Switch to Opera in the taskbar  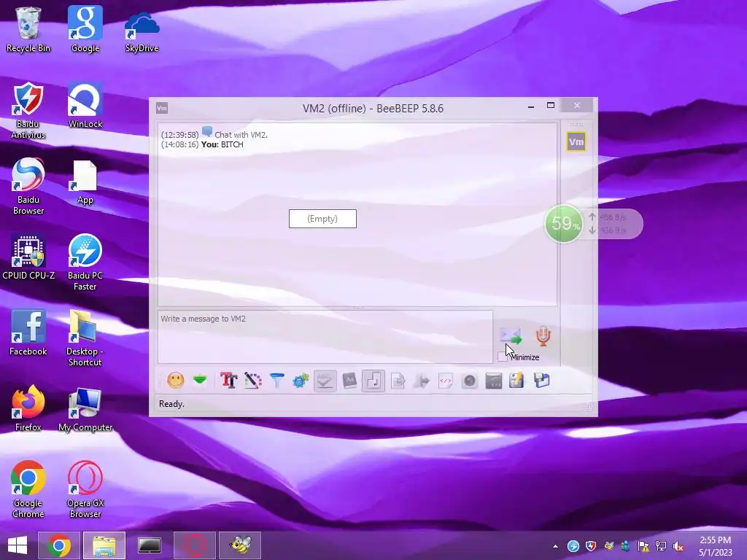click(x=195, y=545)
